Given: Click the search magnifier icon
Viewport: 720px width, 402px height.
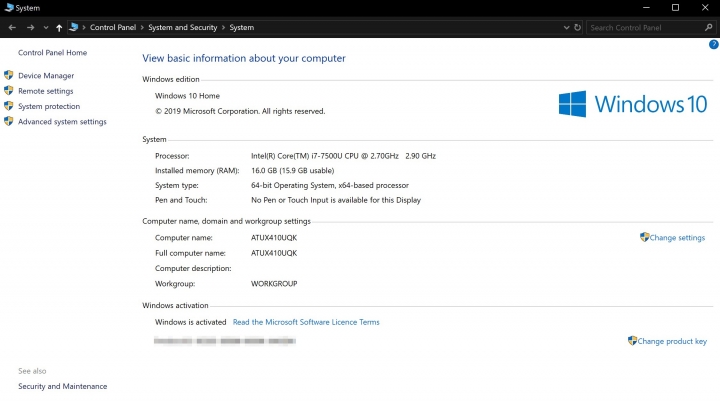Looking at the screenshot, I should 709,28.
